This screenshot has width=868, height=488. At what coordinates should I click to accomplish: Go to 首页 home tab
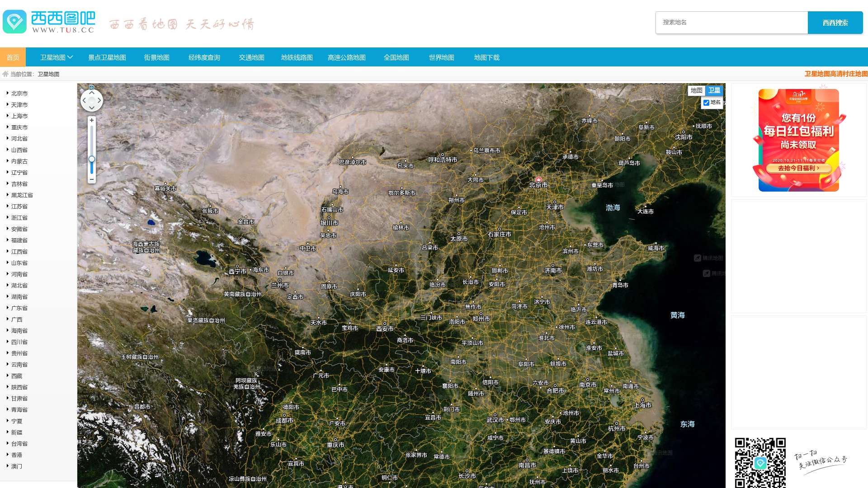click(x=13, y=57)
